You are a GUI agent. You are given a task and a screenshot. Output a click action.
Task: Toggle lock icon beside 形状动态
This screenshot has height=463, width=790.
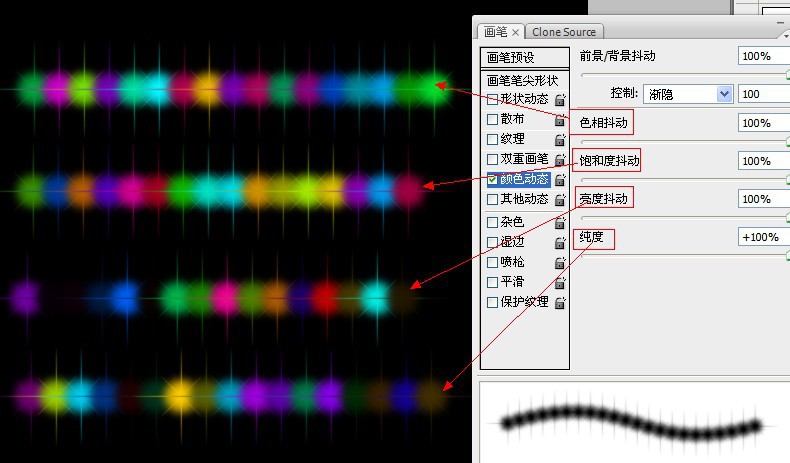pyautogui.click(x=560, y=100)
